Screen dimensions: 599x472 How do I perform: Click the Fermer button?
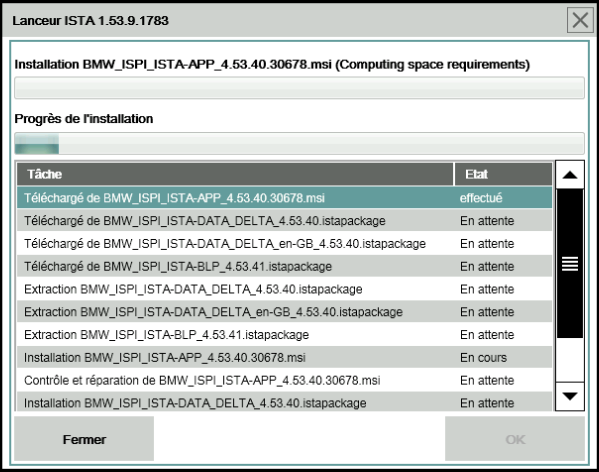(x=84, y=439)
